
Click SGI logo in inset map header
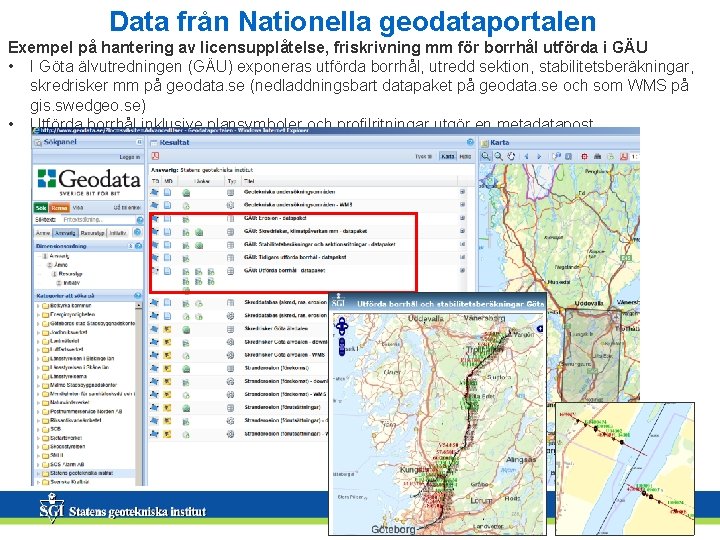click(x=338, y=302)
